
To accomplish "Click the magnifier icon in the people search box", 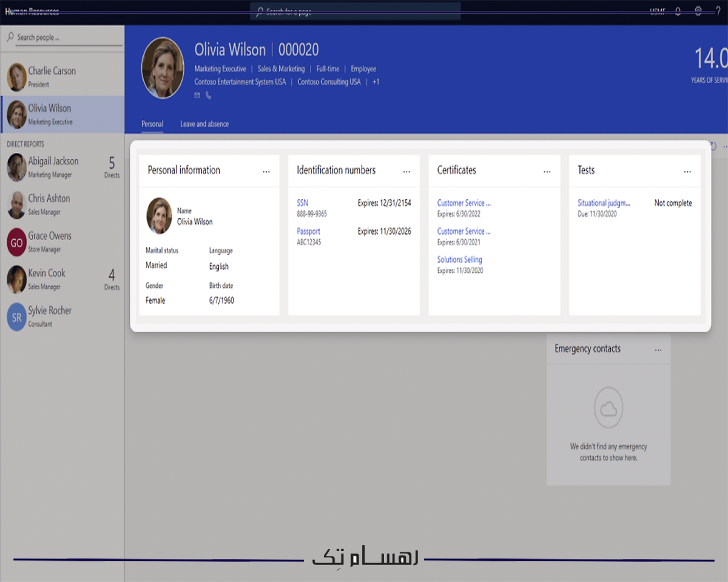I will [x=10, y=37].
